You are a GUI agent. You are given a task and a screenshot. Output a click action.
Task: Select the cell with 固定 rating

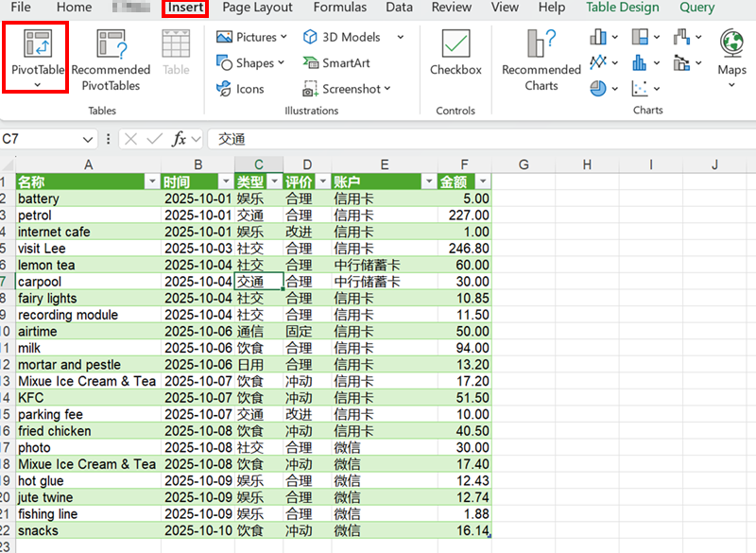[307, 331]
